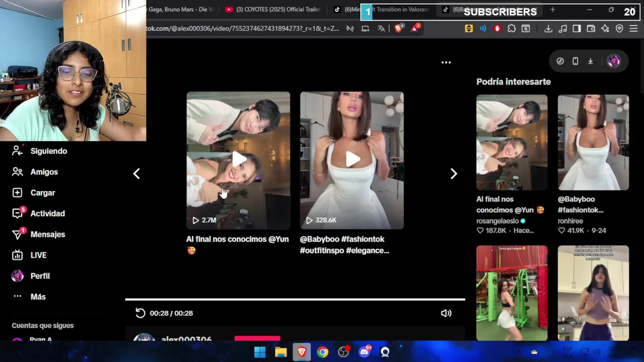Open Google Chrome from the taskbar
This screenshot has width=644, height=362.
click(323, 352)
